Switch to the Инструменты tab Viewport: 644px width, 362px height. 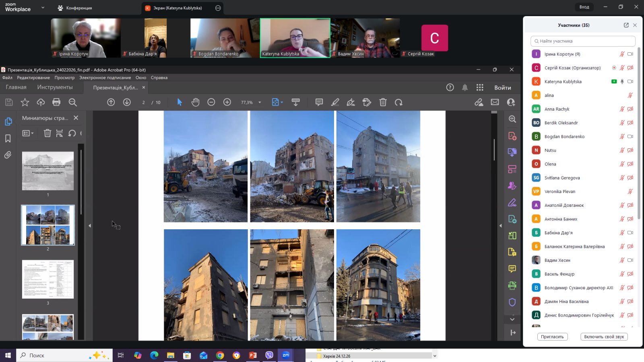click(55, 87)
